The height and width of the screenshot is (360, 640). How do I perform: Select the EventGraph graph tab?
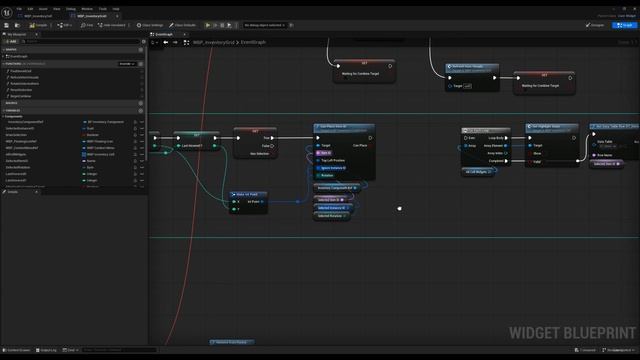coord(164,35)
